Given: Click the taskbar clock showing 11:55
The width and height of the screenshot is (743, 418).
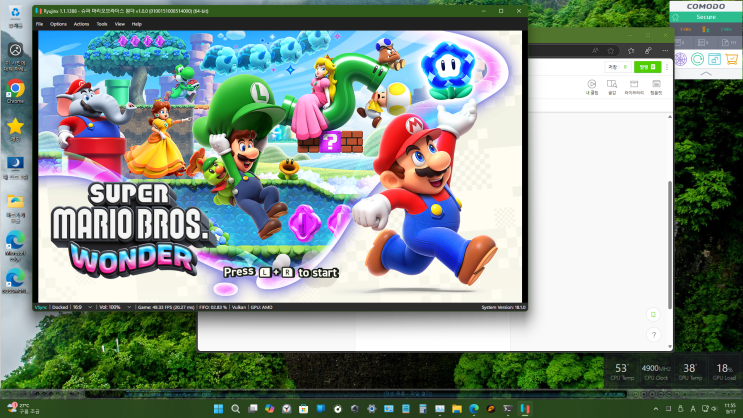Looking at the screenshot, I should [x=730, y=409].
